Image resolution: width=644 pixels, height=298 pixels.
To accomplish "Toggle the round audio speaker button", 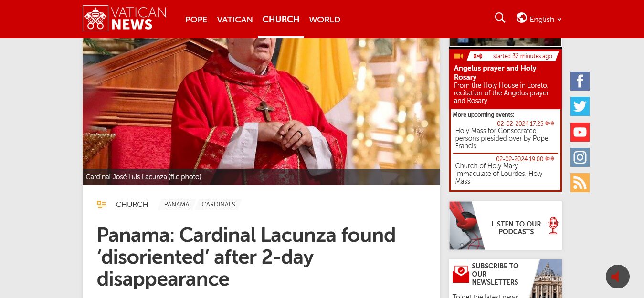I will pos(618,277).
